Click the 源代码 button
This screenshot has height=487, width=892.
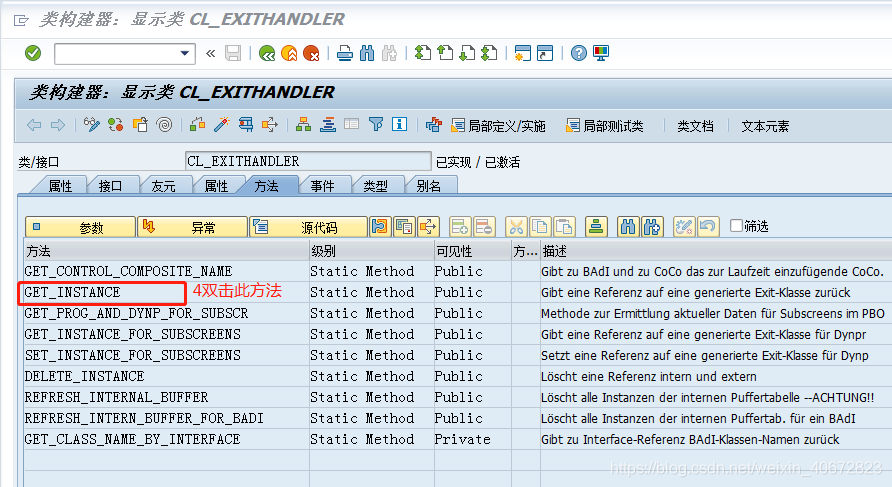click(x=308, y=227)
